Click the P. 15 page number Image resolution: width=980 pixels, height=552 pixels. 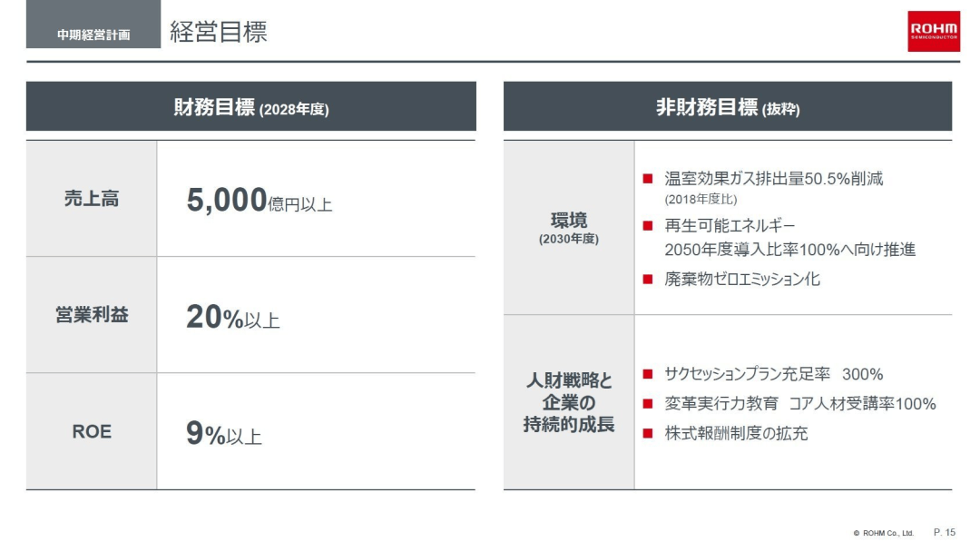[945, 532]
